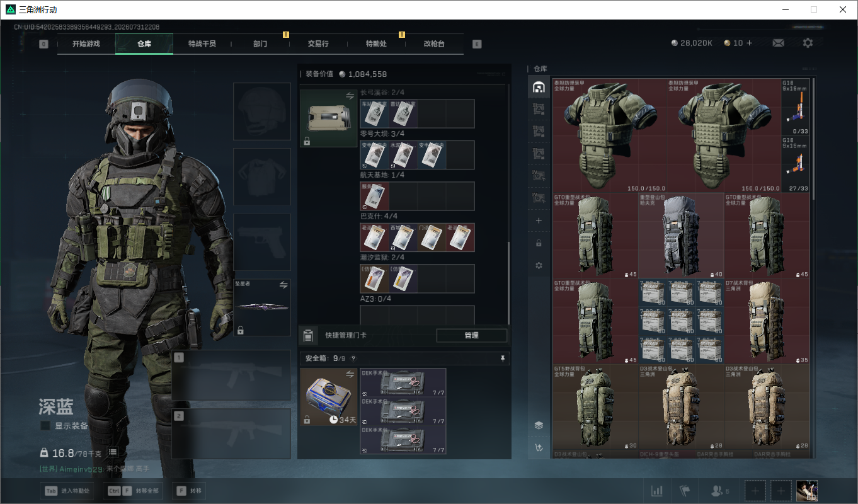The height and width of the screenshot is (504, 858).
Task: Select the empty helmet equipment slot
Action: pyautogui.click(x=262, y=112)
